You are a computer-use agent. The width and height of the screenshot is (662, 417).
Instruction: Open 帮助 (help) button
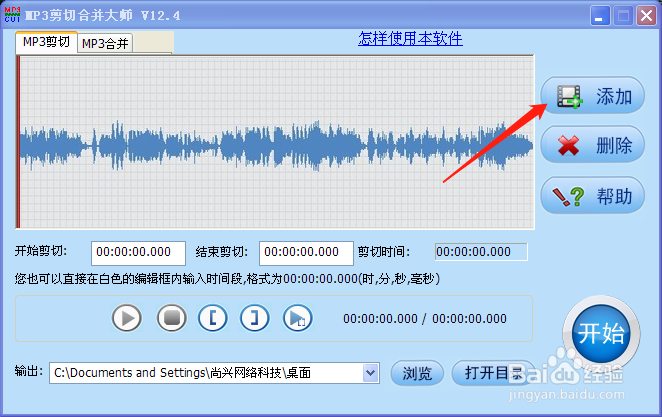592,195
